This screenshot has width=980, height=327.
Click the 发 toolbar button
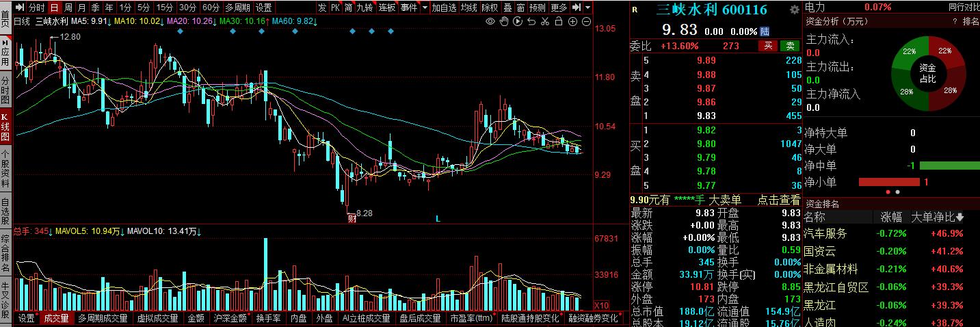tap(322, 8)
